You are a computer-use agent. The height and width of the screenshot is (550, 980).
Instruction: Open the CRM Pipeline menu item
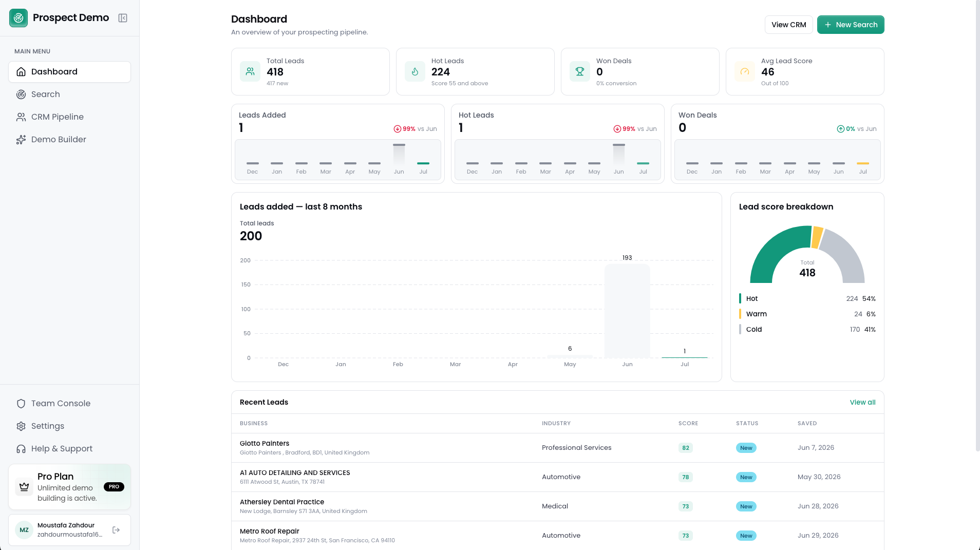tap(69, 117)
